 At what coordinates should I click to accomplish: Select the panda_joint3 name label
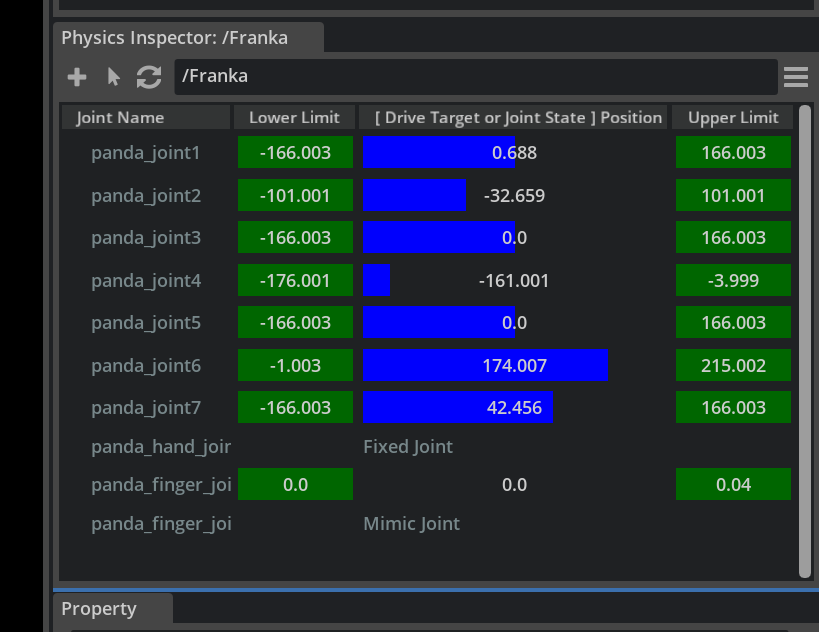[146, 238]
